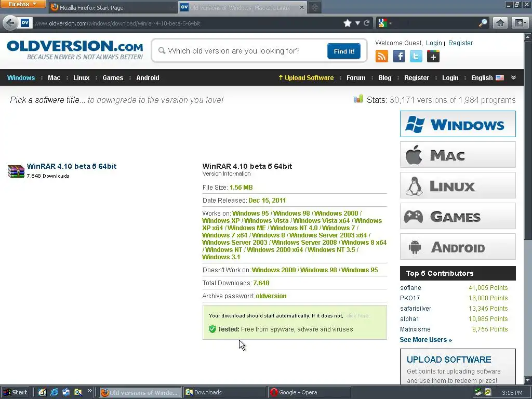Open the Google search engine selector
Image resolution: width=532 pixels, height=399 pixels.
[x=385, y=23]
